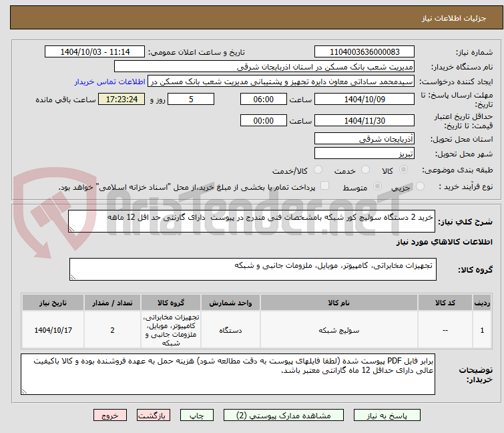The width and height of the screenshot is (504, 433).
Task: Click the شرح کلی نیاز description box
Action: point(252,221)
